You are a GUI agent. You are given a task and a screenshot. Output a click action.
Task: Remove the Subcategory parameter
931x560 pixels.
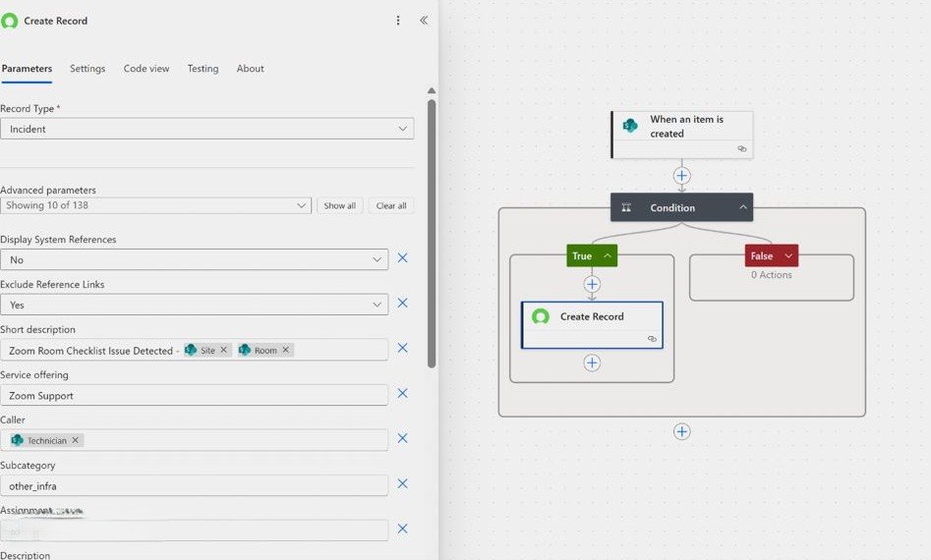(402, 483)
